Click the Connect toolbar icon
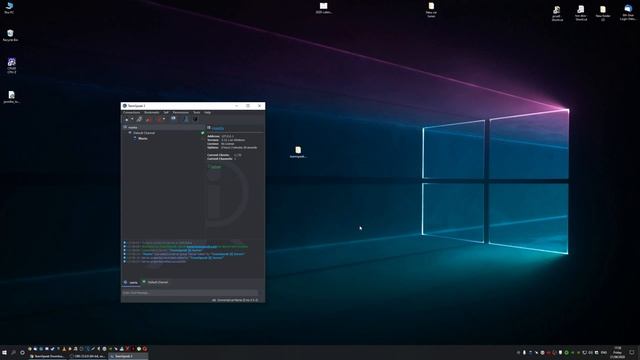Screen dimensions: 640x360 pos(127,119)
